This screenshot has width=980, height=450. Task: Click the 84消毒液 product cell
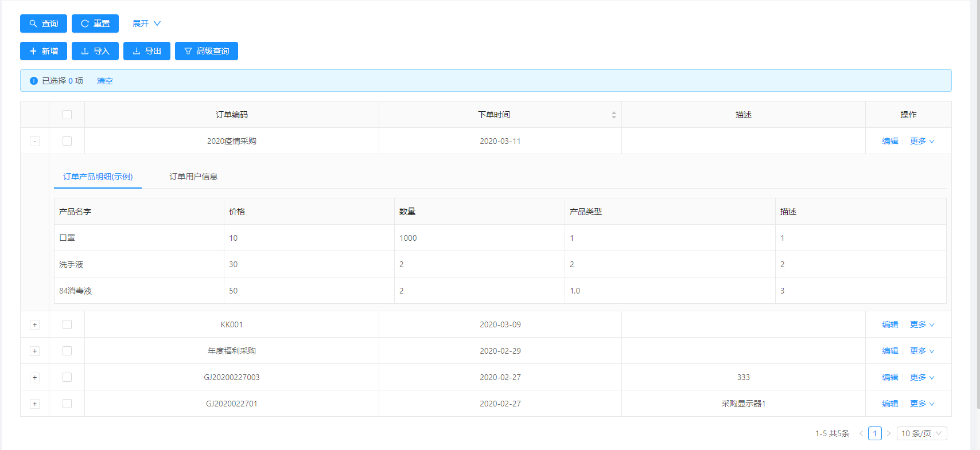coord(139,291)
